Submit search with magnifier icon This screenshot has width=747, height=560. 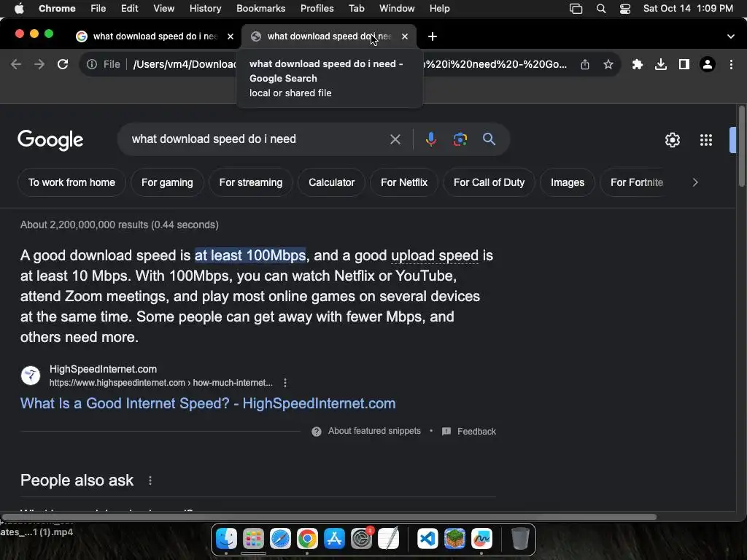point(489,139)
